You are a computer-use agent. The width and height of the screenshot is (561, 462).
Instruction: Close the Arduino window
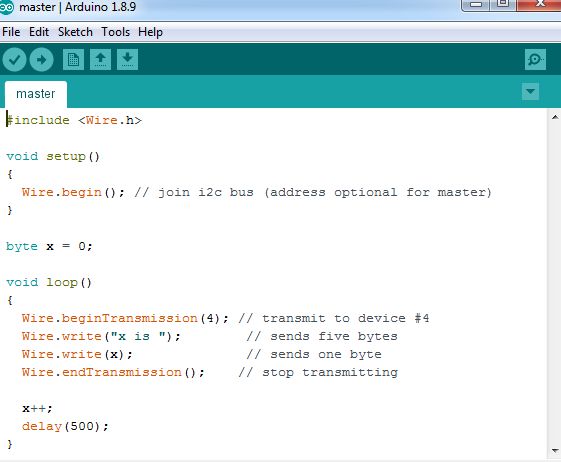tap(539, 4)
